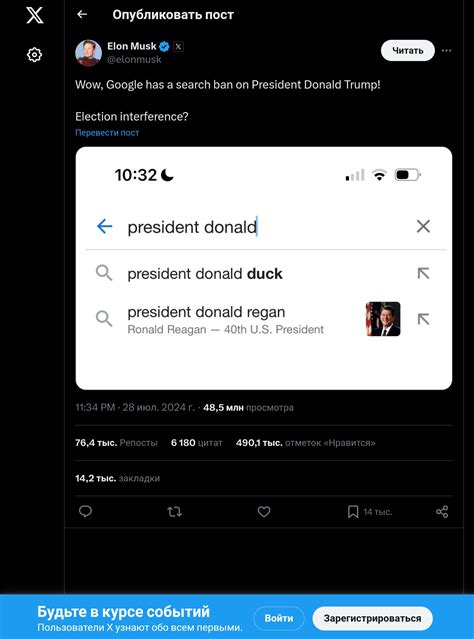
Task: Click the blue verified checkmark badge
Action: pos(164,46)
